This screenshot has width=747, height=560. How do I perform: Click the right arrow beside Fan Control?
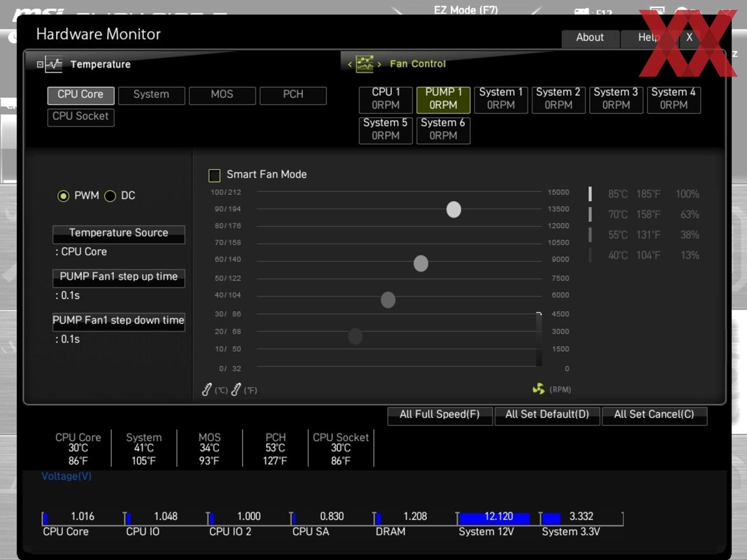point(379,64)
